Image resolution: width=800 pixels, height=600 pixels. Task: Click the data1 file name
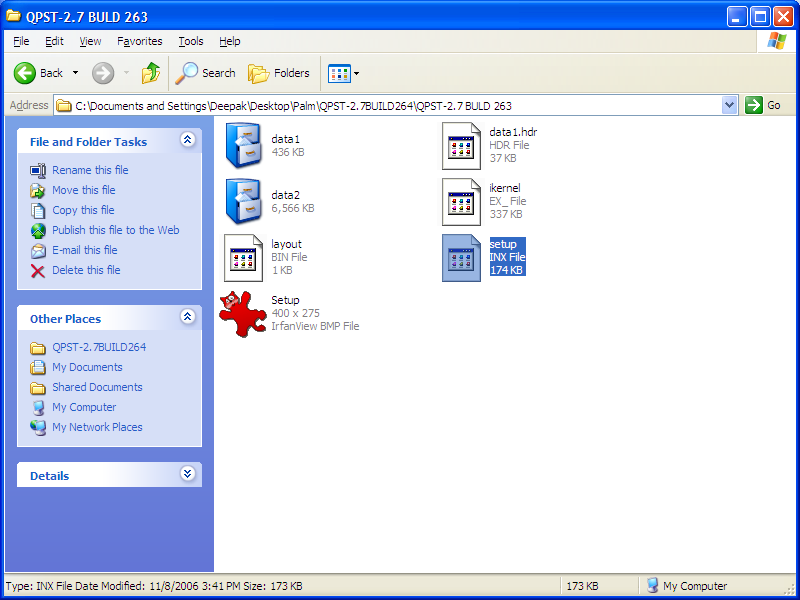286,139
